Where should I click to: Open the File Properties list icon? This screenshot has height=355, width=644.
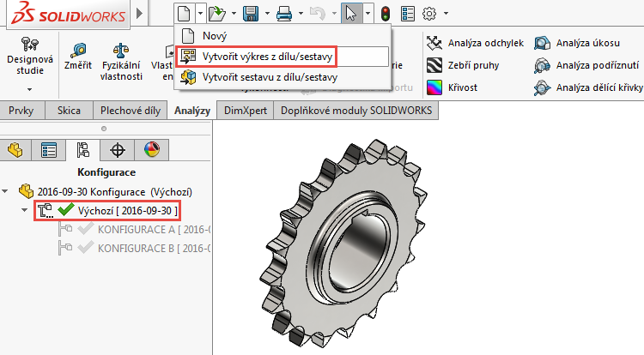click(407, 14)
